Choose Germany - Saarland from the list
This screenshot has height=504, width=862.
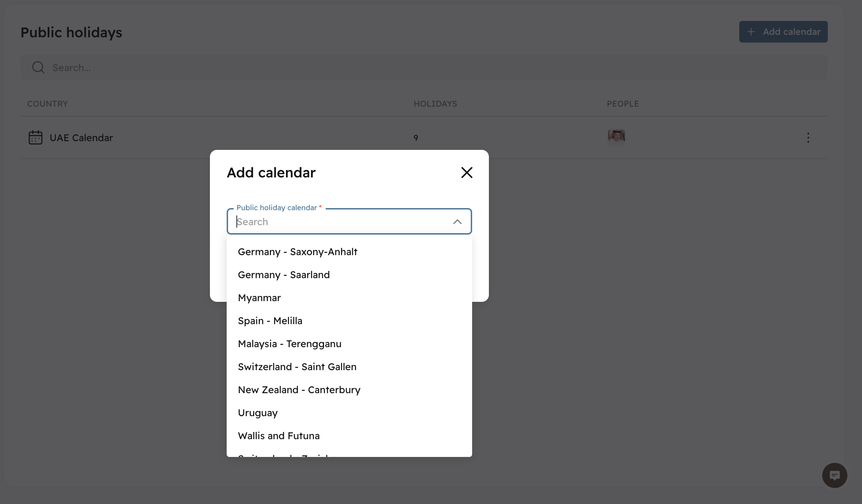283,275
